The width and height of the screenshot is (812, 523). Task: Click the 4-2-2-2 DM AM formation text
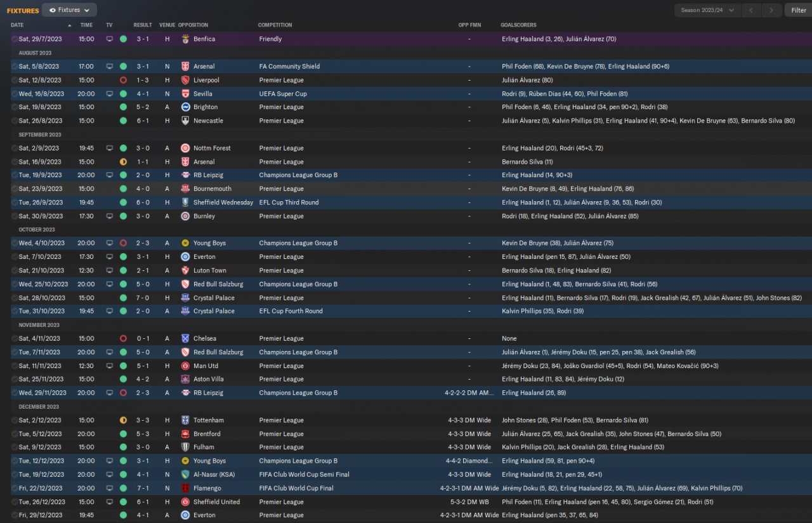(x=469, y=393)
